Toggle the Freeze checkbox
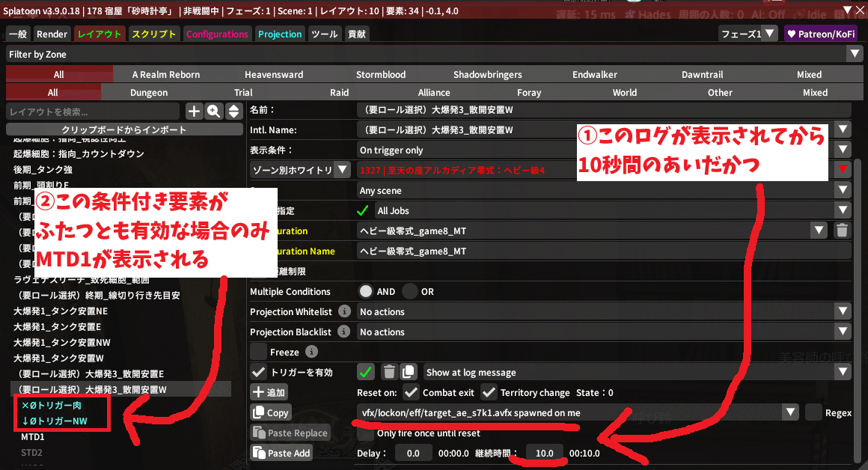 coord(259,352)
